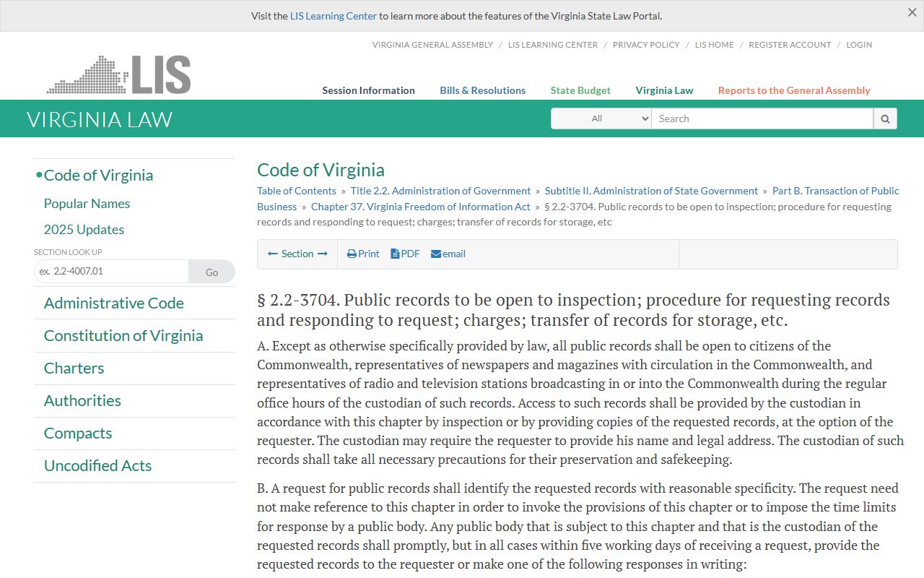
Task: Focus the Search text field
Action: pyautogui.click(x=762, y=118)
